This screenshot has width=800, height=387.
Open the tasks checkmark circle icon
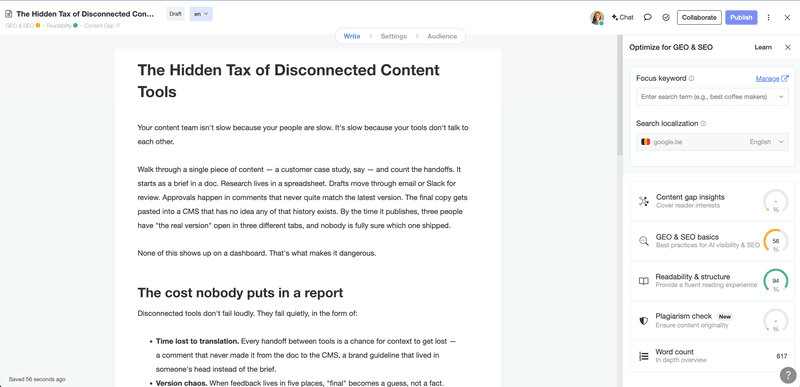[666, 17]
